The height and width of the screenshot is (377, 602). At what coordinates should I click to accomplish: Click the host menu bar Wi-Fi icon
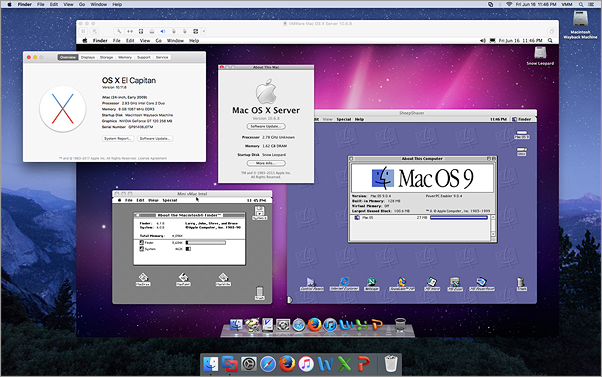click(x=509, y=4)
